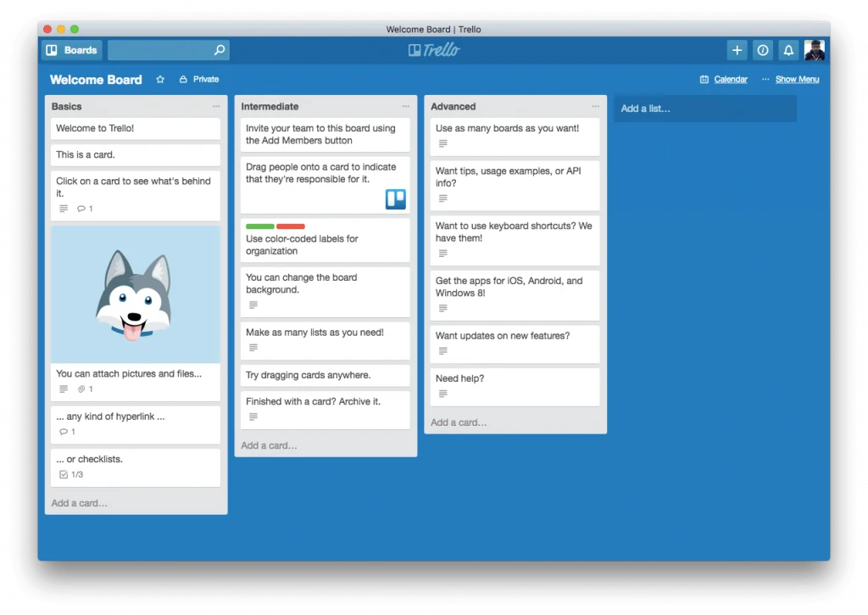This screenshot has width=868, height=615.
Task: Click the Add a list field
Action: [x=705, y=109]
